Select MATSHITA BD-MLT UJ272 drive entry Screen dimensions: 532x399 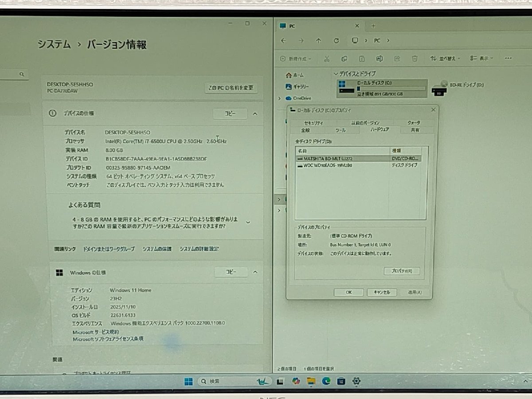point(341,158)
